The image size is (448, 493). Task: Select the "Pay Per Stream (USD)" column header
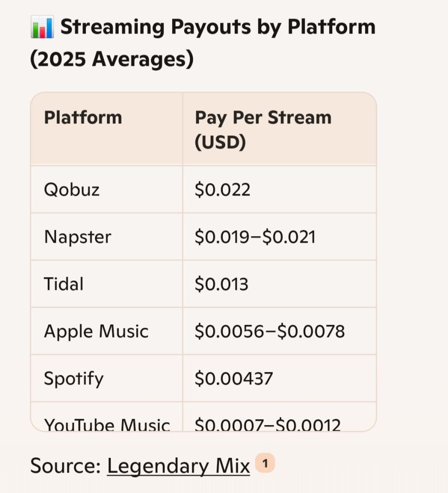[263, 129]
